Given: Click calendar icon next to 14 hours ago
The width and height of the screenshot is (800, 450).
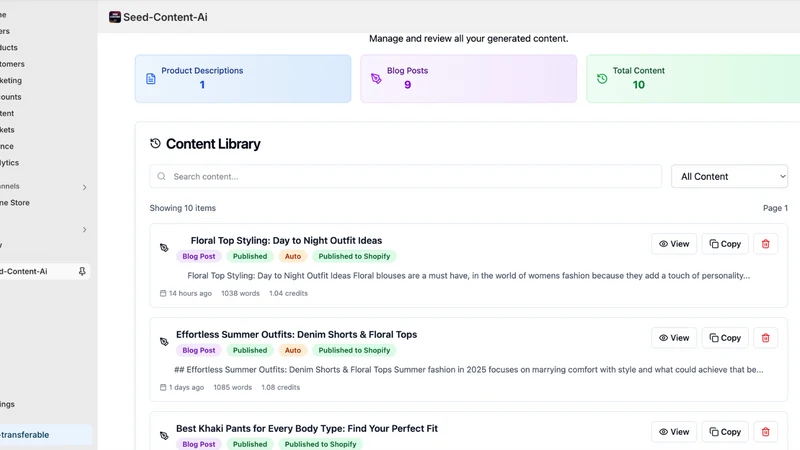Looking at the screenshot, I should [163, 293].
